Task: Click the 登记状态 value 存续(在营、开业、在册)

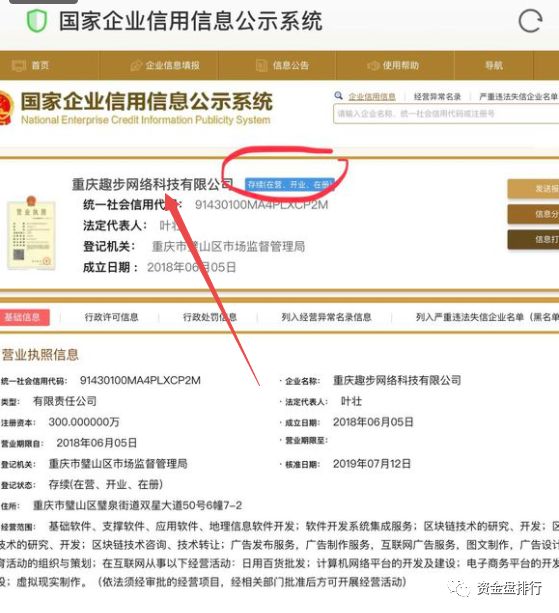Action: coord(106,485)
